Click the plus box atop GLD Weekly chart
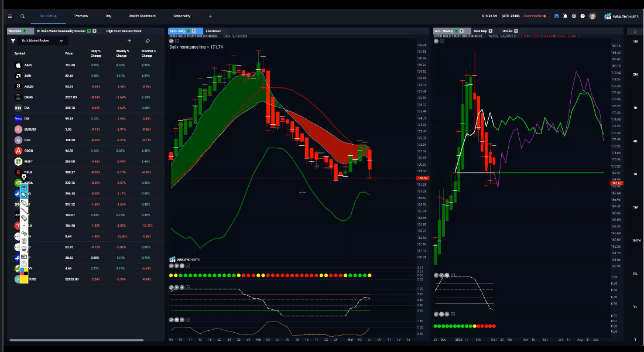 pos(442,41)
